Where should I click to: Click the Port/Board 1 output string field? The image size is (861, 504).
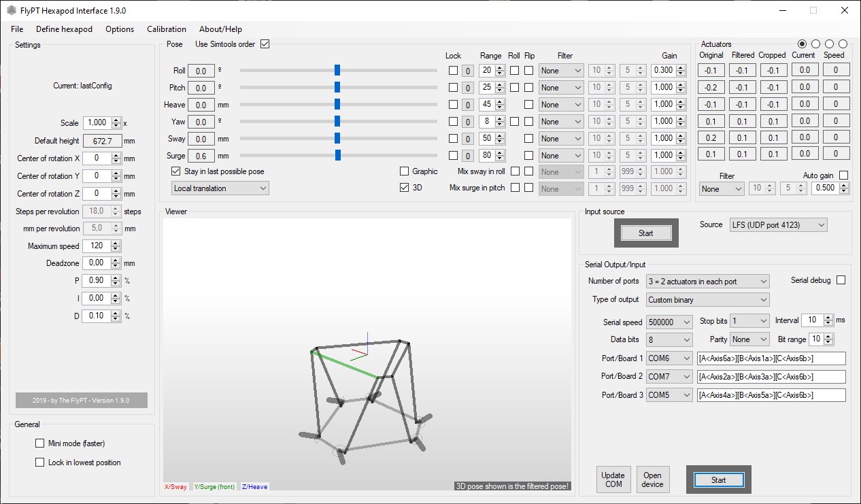pyautogui.click(x=771, y=358)
